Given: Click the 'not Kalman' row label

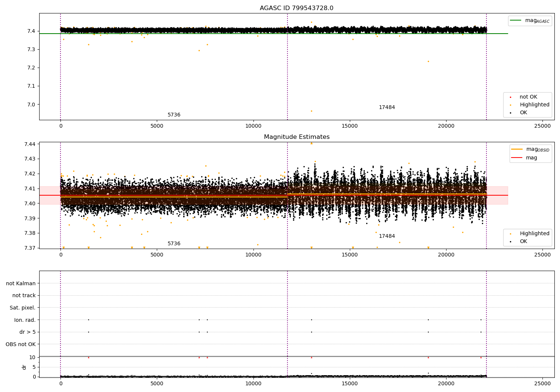Looking at the screenshot, I should coord(21,284).
